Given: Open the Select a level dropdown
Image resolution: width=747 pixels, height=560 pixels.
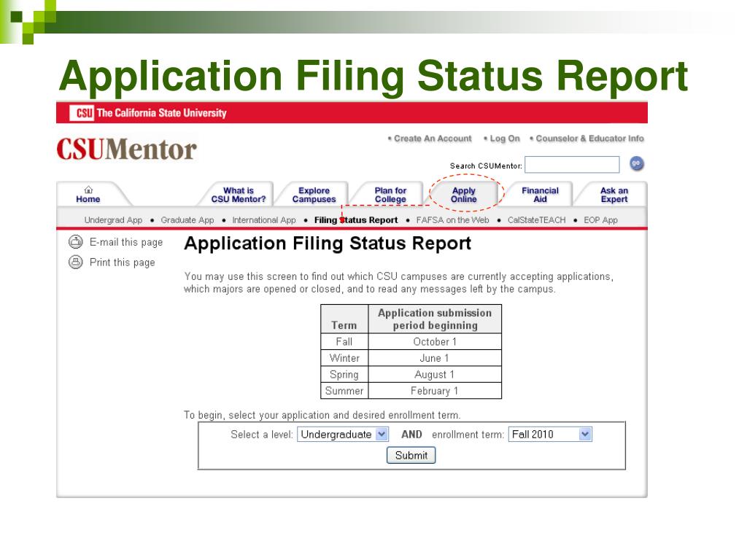Looking at the screenshot, I should pos(343,435).
